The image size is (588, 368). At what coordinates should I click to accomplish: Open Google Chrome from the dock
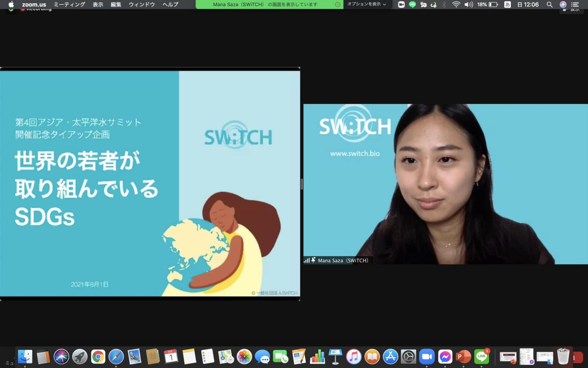(x=98, y=357)
